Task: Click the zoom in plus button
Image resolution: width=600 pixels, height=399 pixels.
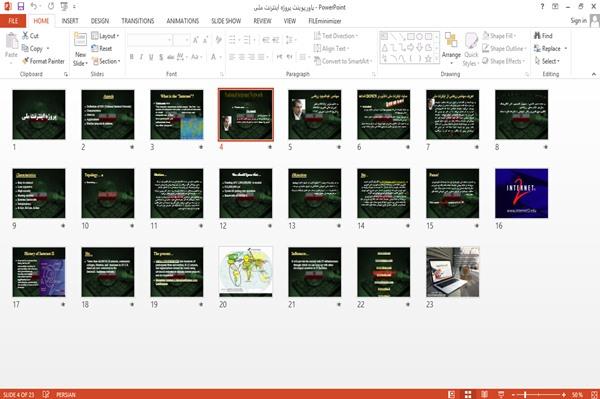Action: pos(564,394)
